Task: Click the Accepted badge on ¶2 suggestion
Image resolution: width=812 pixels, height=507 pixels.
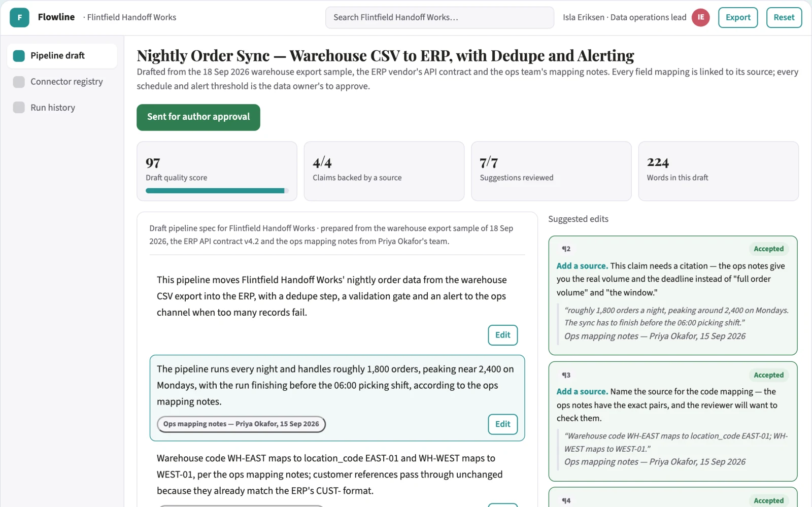Action: tap(768, 249)
